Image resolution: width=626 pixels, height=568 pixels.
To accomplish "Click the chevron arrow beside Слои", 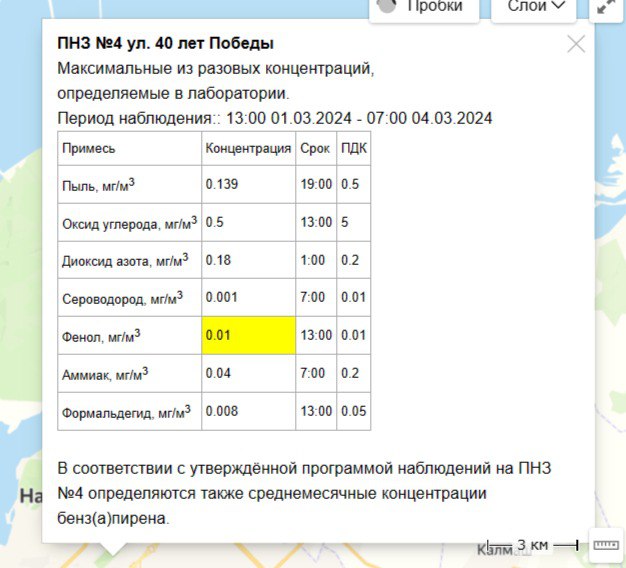I will tap(558, 7).
